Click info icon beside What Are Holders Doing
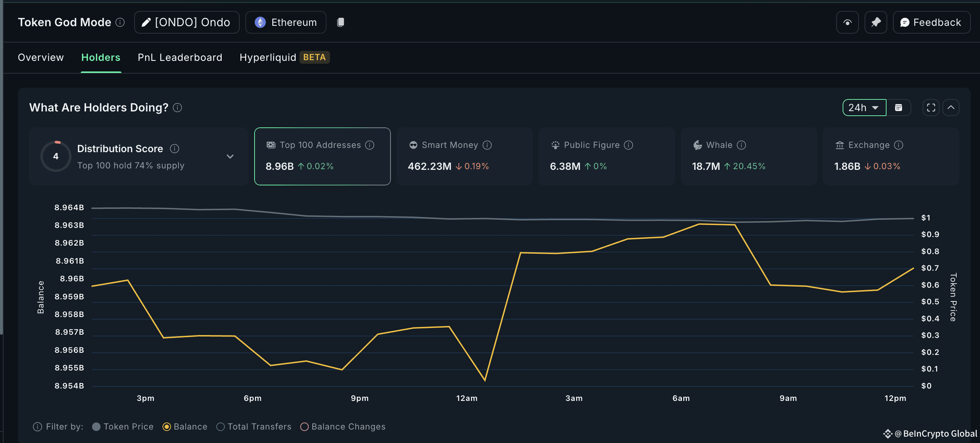The height and width of the screenshot is (443, 980). pyautogui.click(x=177, y=108)
